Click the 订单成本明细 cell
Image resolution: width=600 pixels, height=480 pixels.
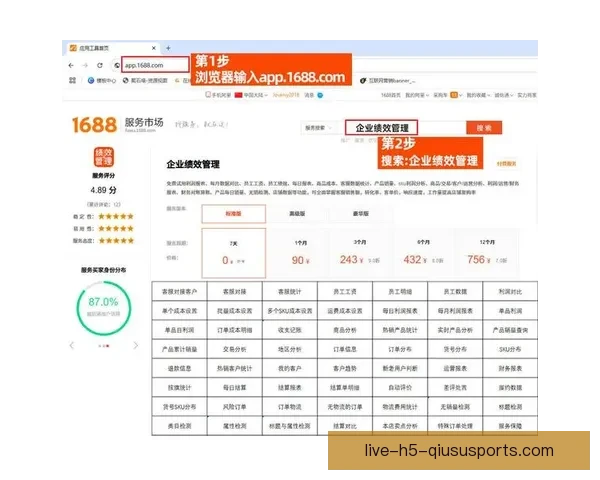(x=235, y=330)
